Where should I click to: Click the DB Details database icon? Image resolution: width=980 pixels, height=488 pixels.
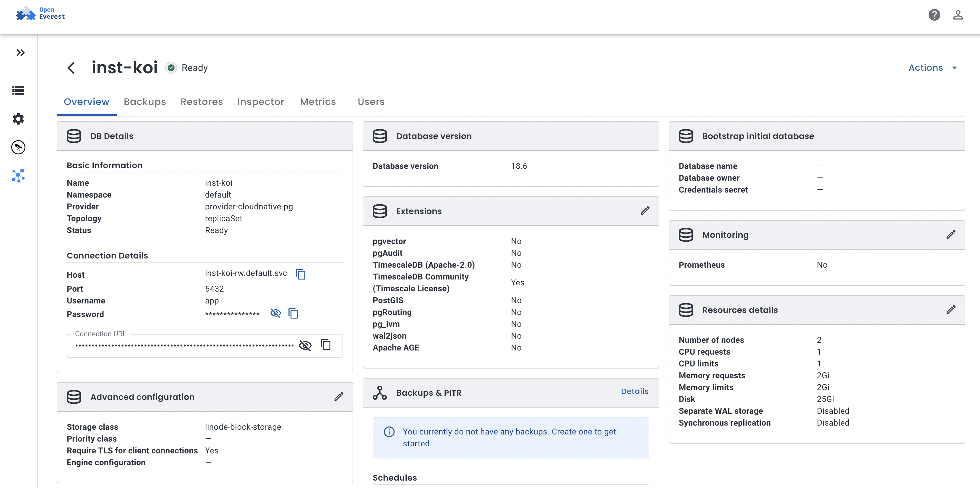pyautogui.click(x=74, y=136)
